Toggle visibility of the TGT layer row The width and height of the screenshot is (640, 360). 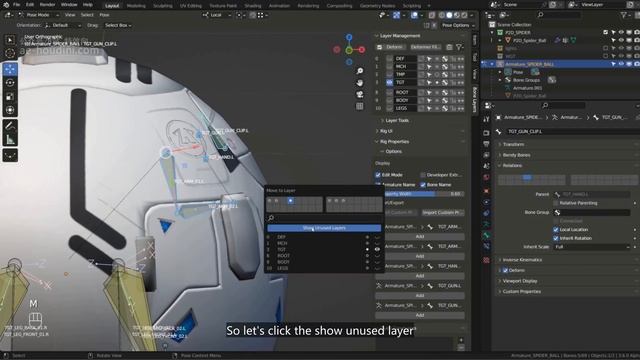click(x=389, y=82)
